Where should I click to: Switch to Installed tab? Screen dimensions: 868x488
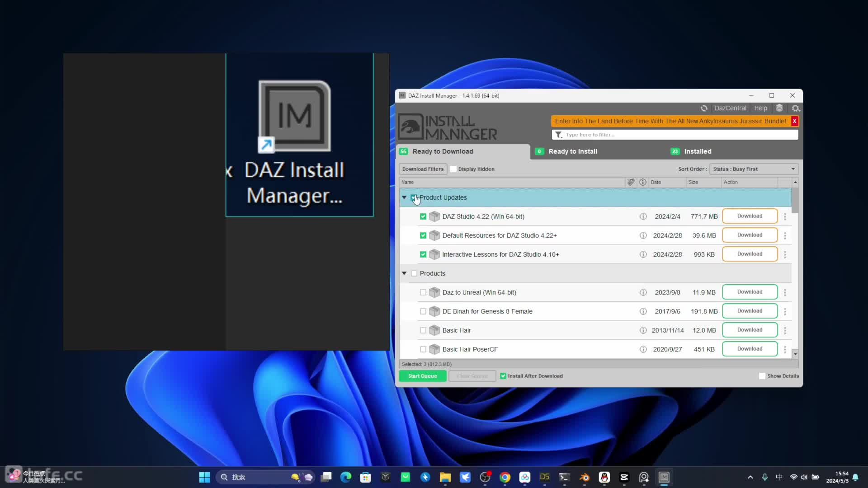point(698,151)
